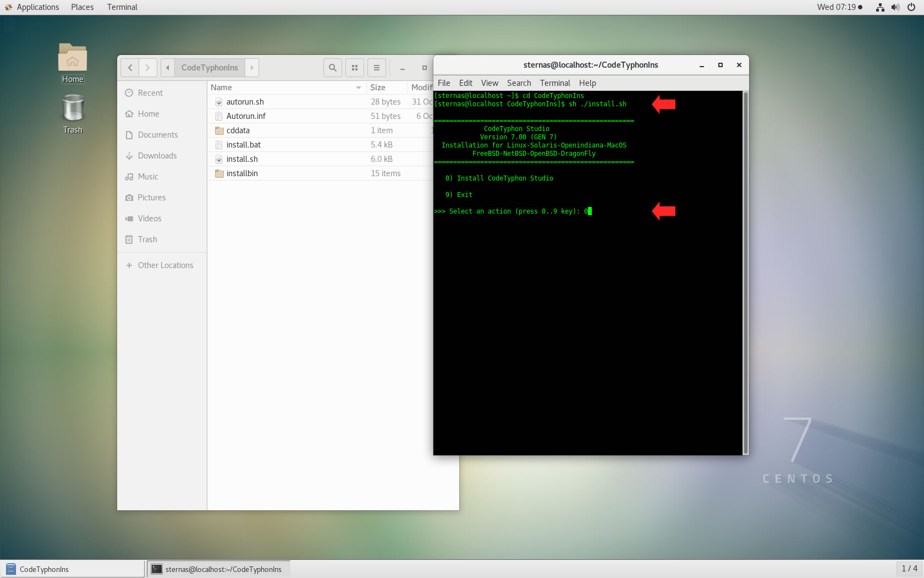Click the workspace switcher 1 / 4
The image size is (924, 578).
tap(909, 569)
